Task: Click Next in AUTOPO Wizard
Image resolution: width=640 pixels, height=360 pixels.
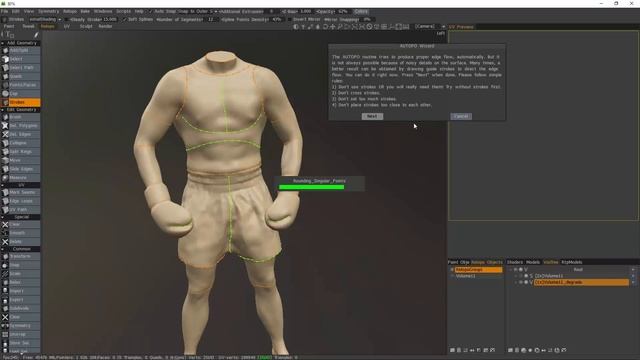Action: point(372,116)
